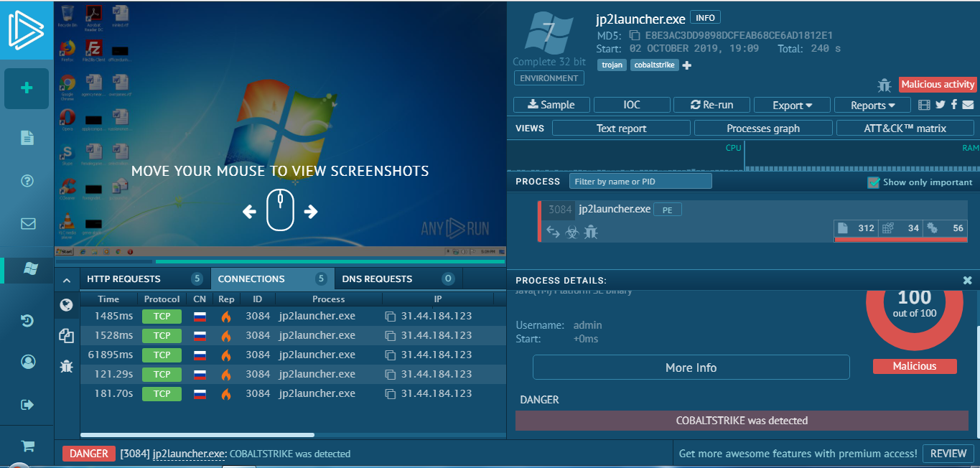This screenshot has width=980, height=468.
Task: Collapse the network panel with up chevron
Action: tap(67, 281)
